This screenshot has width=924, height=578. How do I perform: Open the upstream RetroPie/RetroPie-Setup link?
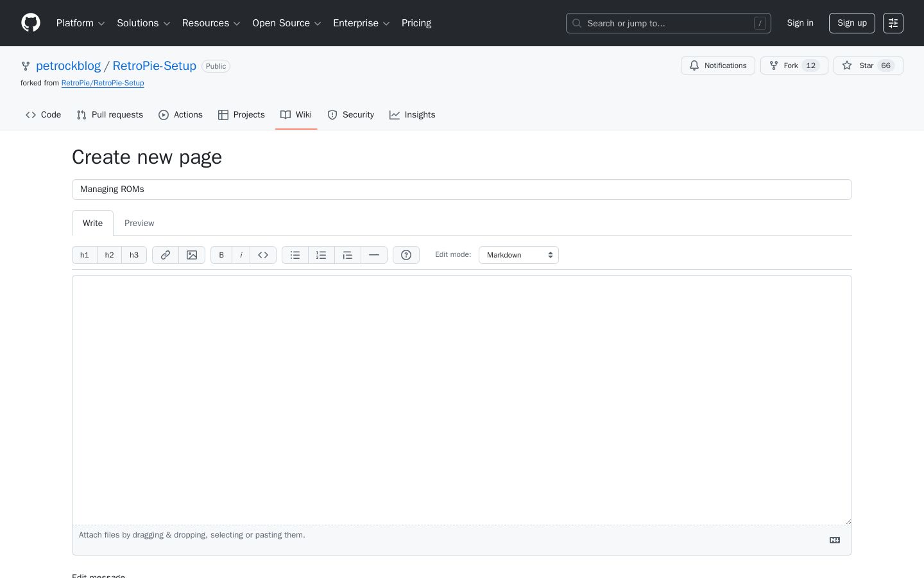[x=103, y=83]
